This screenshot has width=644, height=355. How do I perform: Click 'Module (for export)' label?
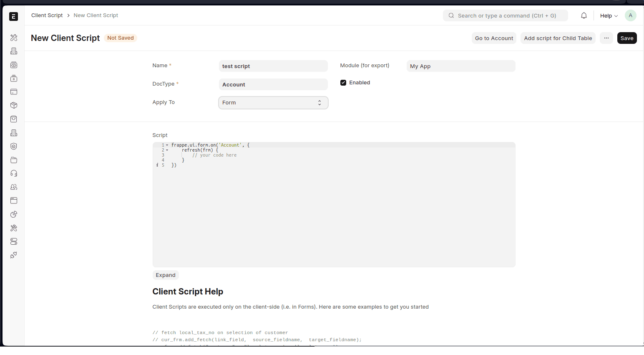(x=365, y=66)
